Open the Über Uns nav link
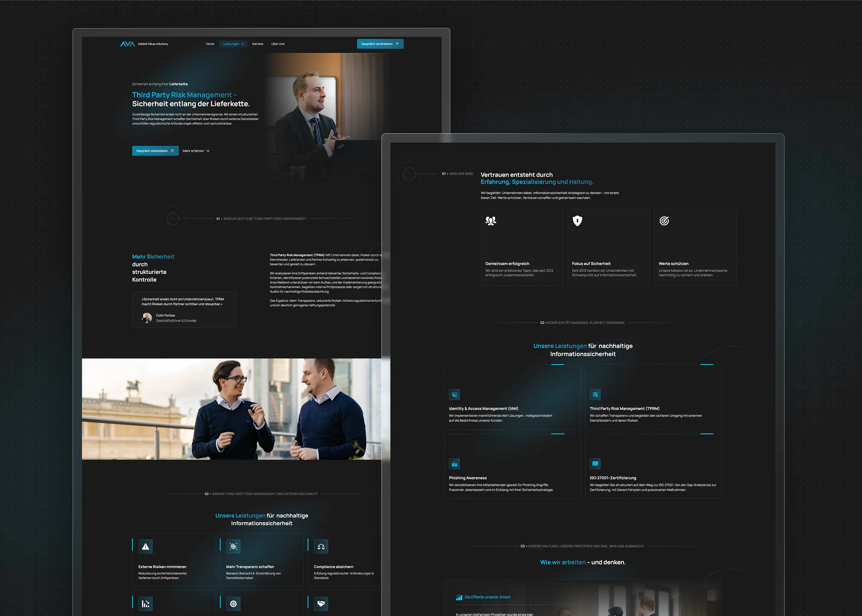 278,44
